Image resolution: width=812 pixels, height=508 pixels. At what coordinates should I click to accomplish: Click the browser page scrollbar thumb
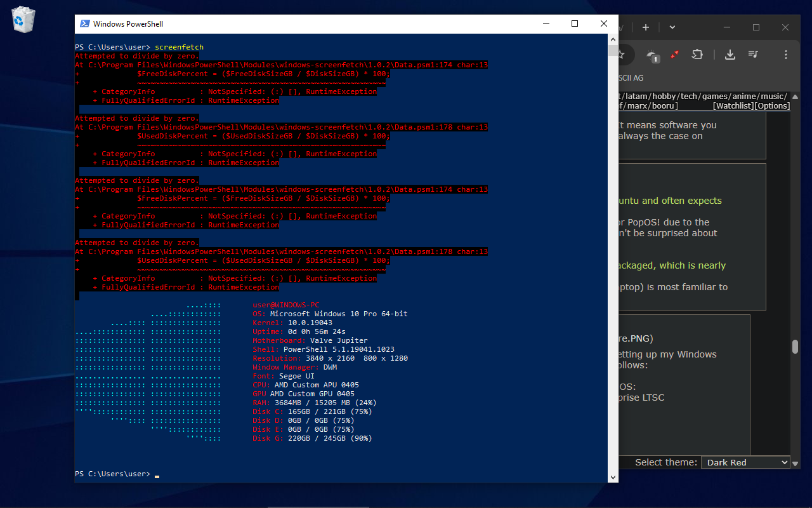pos(795,347)
